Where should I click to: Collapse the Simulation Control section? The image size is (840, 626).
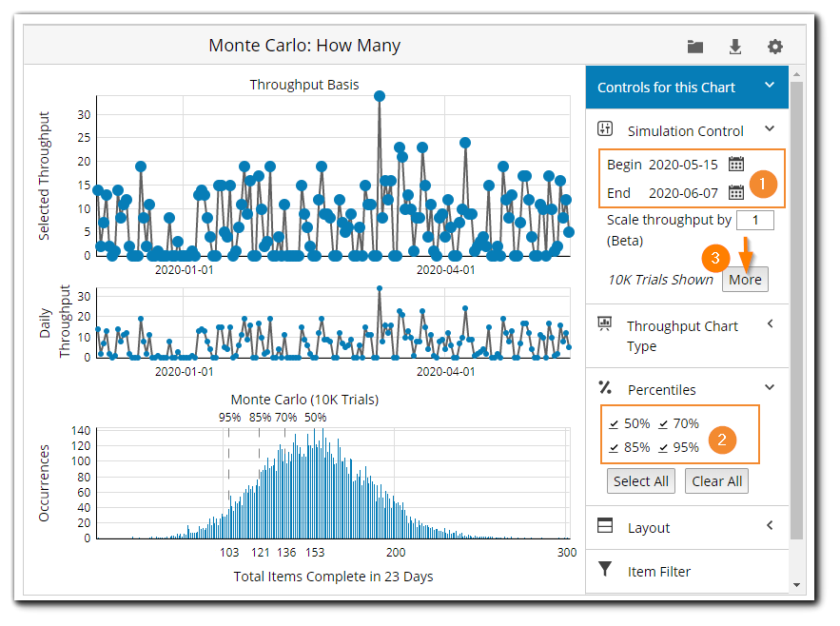pos(771,128)
